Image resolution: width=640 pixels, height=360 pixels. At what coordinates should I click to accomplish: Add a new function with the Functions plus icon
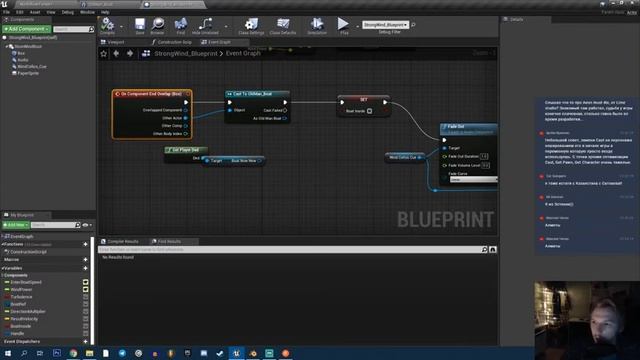tap(85, 244)
